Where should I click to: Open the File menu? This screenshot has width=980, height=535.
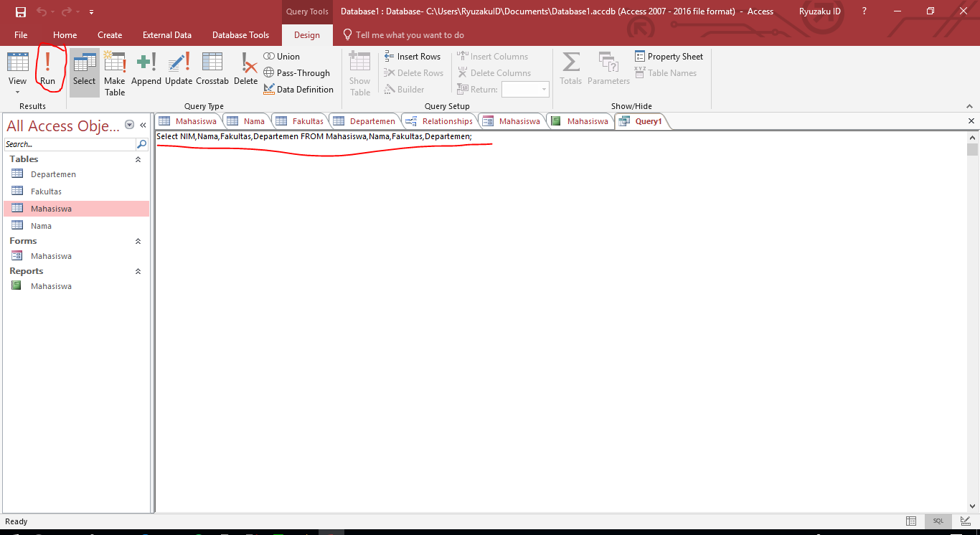tap(21, 35)
